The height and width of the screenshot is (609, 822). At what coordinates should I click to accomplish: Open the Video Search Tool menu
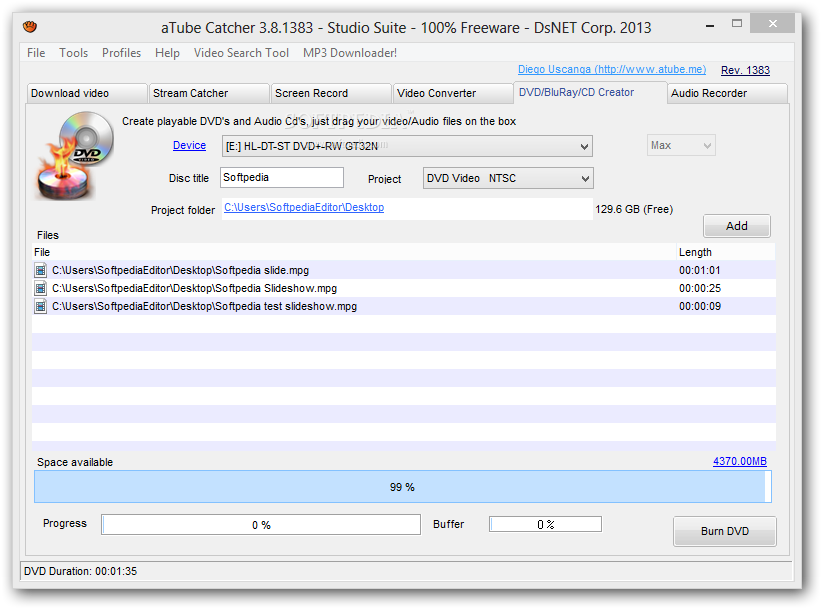point(241,53)
